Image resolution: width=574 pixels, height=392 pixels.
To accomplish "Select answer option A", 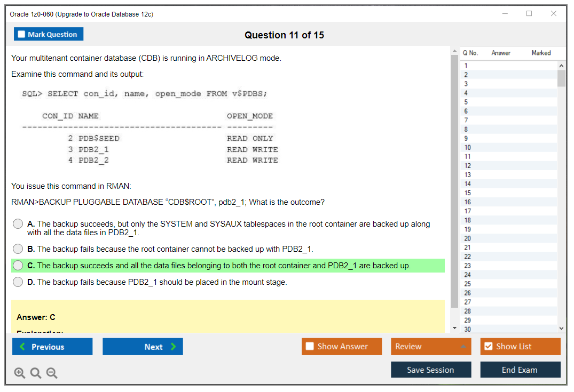I will pyautogui.click(x=17, y=223).
